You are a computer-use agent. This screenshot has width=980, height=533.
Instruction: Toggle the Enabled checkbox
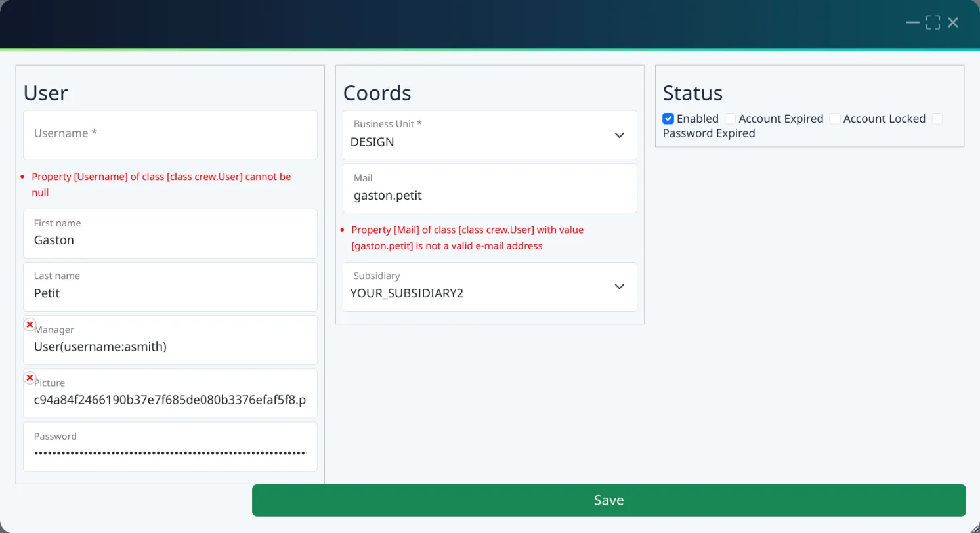coord(668,119)
